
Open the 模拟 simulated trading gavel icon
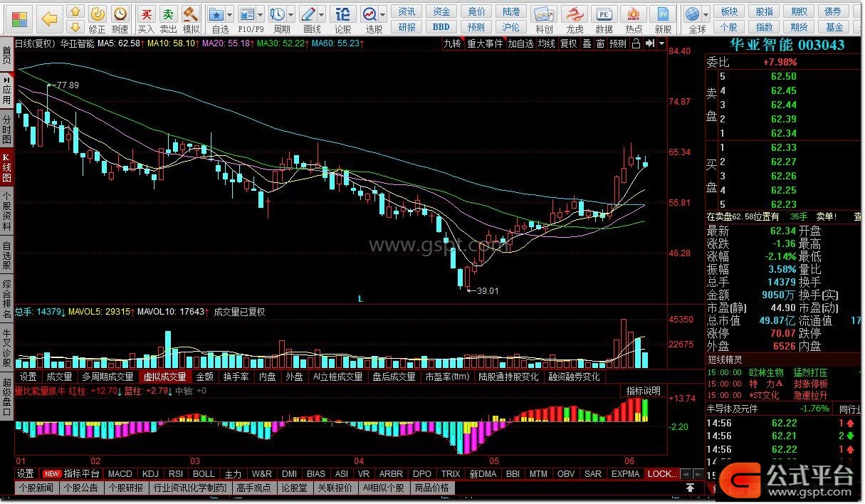[x=191, y=19]
